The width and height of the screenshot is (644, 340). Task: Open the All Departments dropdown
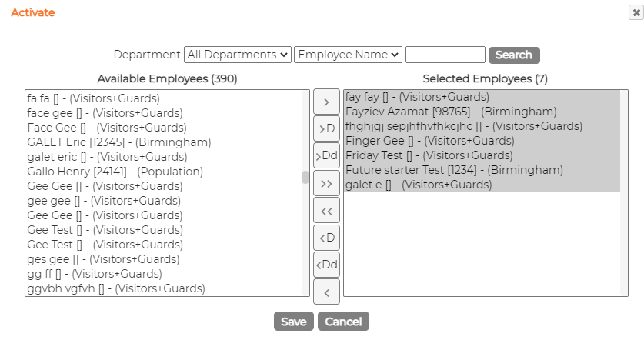tap(238, 55)
